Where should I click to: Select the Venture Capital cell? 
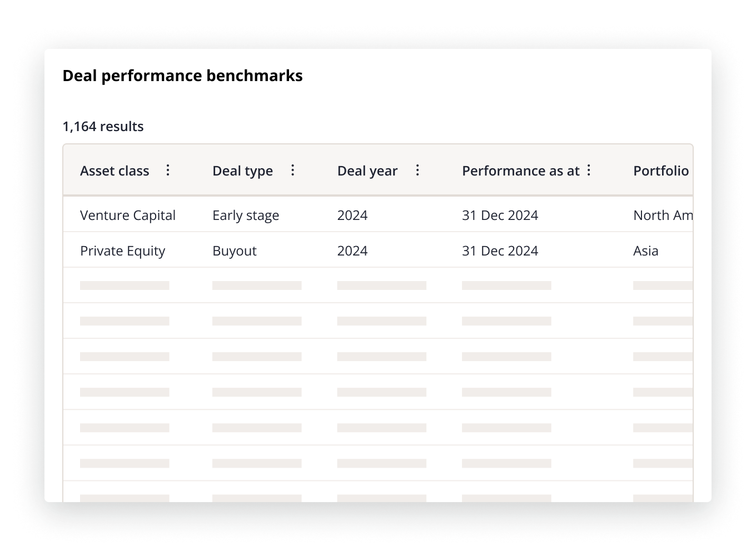[x=128, y=216]
